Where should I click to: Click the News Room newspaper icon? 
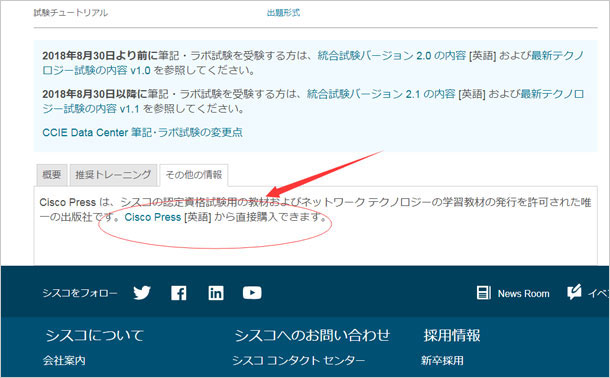pyautogui.click(x=484, y=293)
